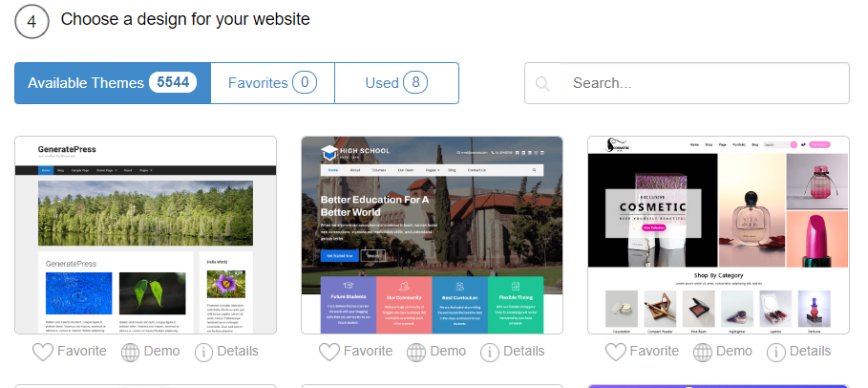Click the heart icon under High School theme
The width and height of the screenshot is (868, 388).
(328, 352)
